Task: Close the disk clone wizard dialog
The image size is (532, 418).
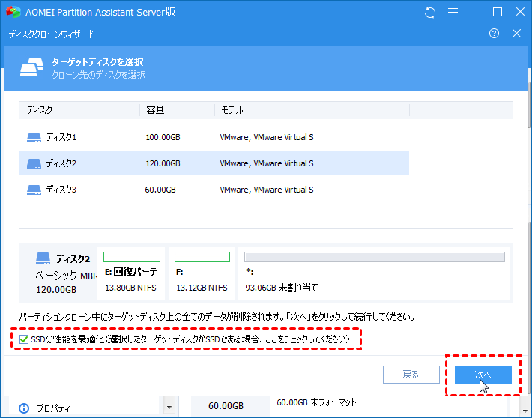Action: pyautogui.click(x=516, y=33)
